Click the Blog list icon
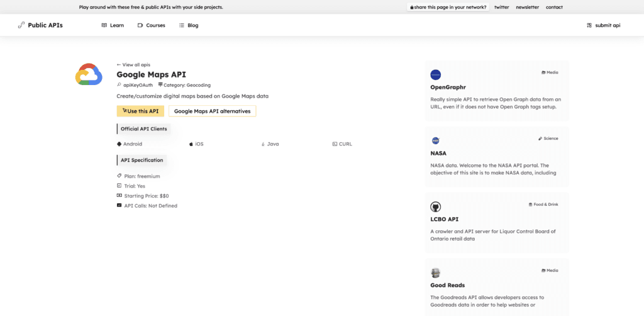This screenshot has height=316, width=644. click(182, 25)
